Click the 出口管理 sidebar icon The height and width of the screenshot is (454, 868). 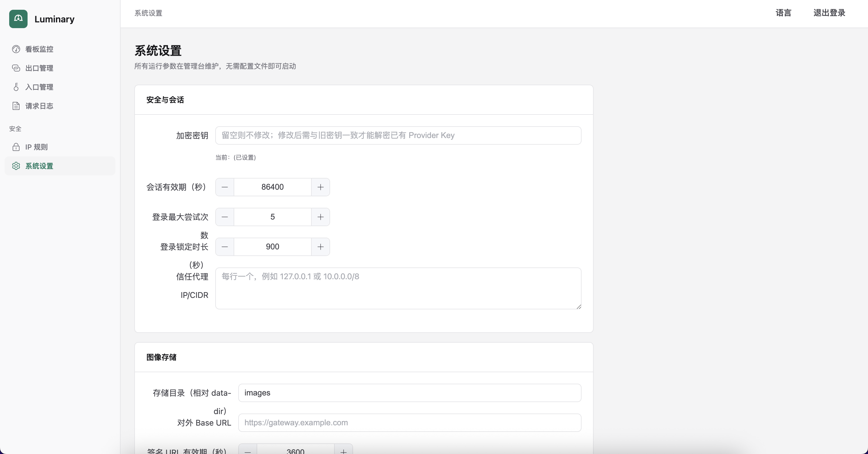pos(16,68)
